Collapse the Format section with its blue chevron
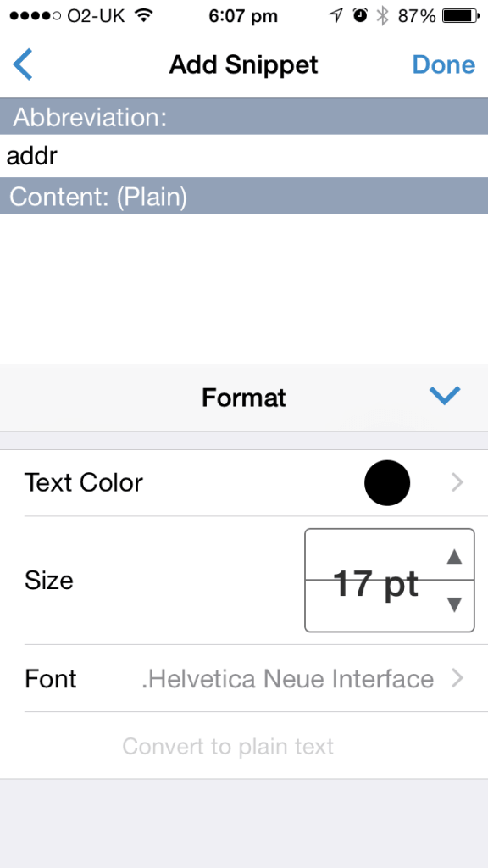The height and width of the screenshot is (868, 488). 444,395
